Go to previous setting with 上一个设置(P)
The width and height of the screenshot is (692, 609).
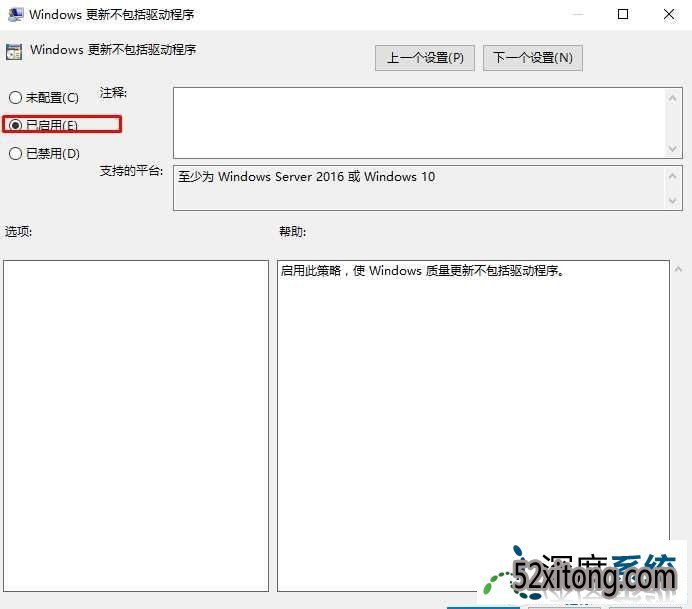click(x=425, y=58)
